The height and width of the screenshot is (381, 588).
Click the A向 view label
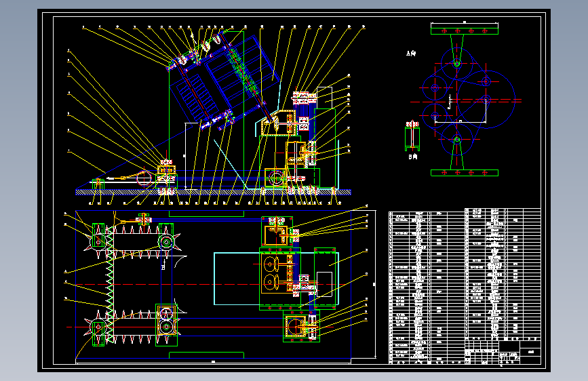(x=411, y=54)
